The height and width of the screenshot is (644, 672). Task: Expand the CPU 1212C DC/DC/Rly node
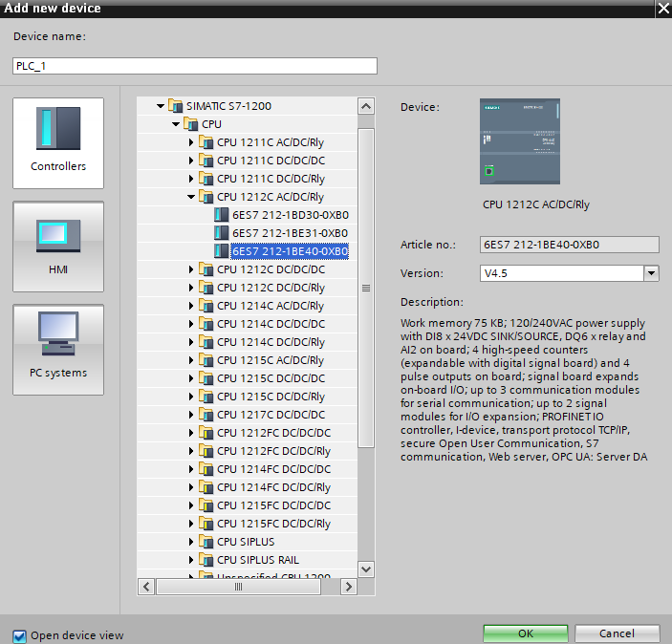pyautogui.click(x=191, y=288)
